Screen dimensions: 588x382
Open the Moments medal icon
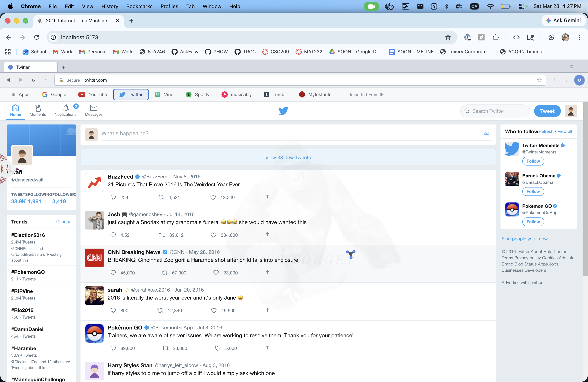(38, 108)
